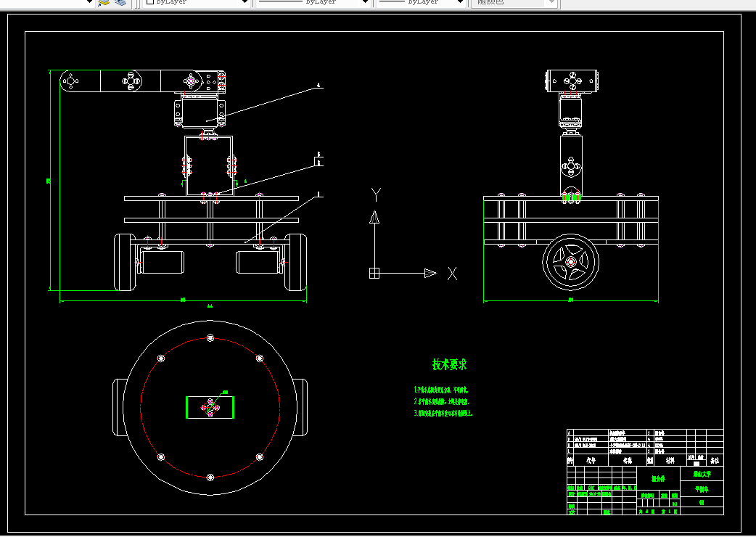The height and width of the screenshot is (537, 756).
Task: Select the 组合件 title block cell
Action: pyautogui.click(x=658, y=479)
